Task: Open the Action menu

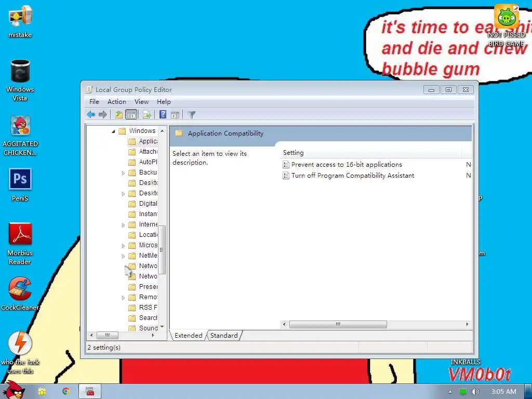Action: point(117,102)
